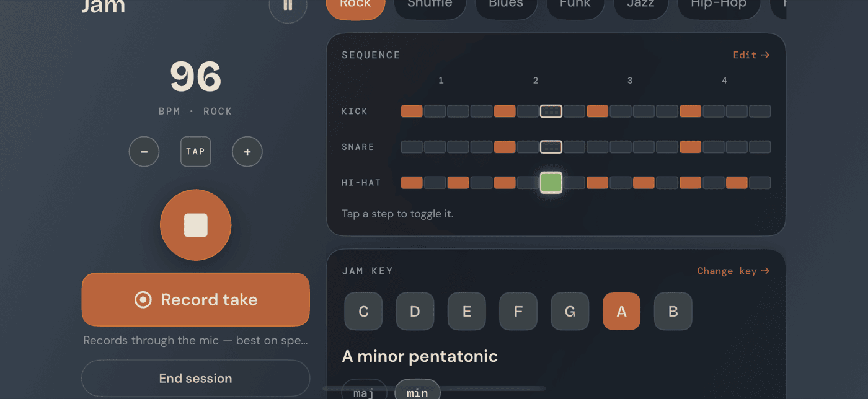The height and width of the screenshot is (399, 868).
Task: Click the beat 3 column number
Action: pyautogui.click(x=630, y=81)
